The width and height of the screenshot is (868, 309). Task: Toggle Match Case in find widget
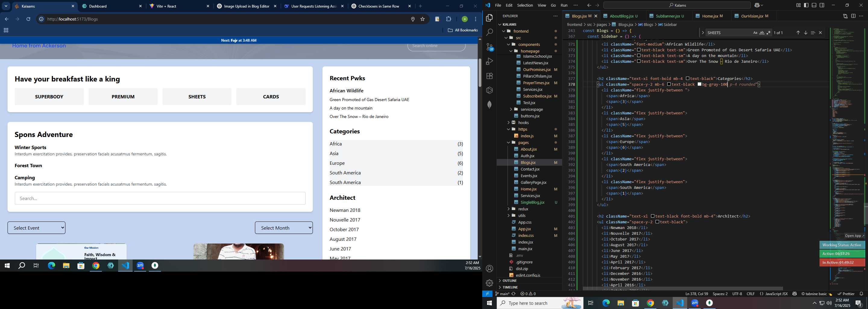click(755, 33)
